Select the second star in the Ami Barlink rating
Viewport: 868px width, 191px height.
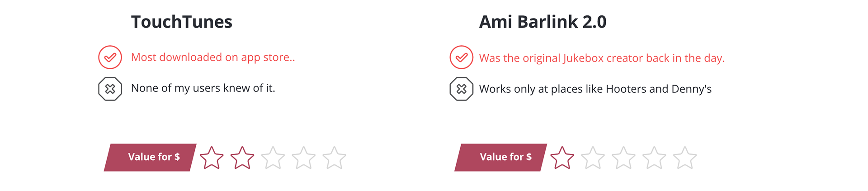593,158
